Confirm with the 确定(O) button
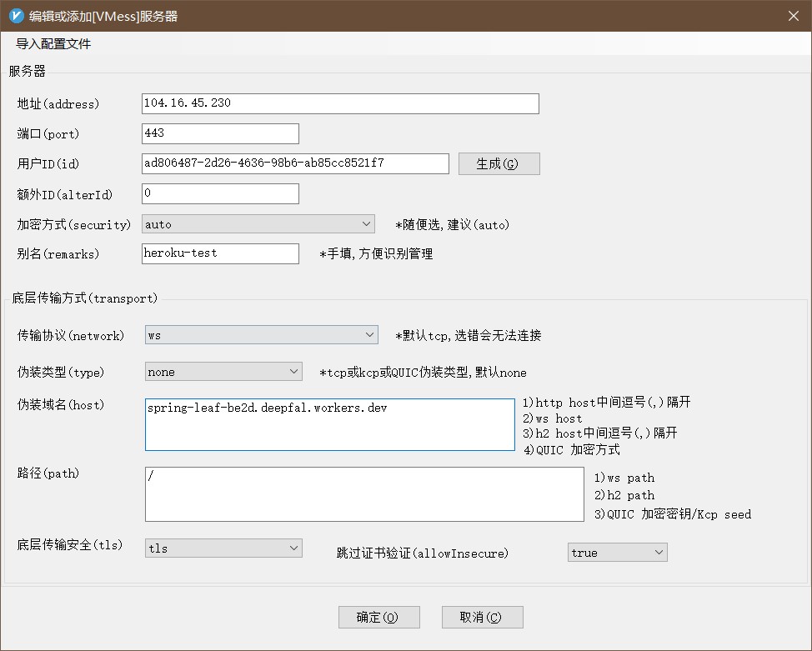The image size is (812, 651). tap(379, 618)
